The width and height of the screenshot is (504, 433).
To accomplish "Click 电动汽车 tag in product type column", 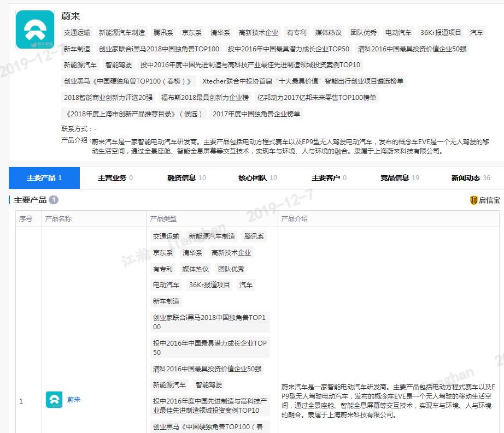I will pyautogui.click(x=166, y=284).
